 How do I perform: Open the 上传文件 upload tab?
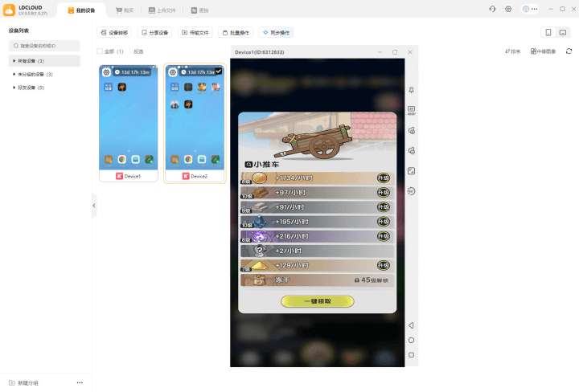pyautogui.click(x=162, y=10)
